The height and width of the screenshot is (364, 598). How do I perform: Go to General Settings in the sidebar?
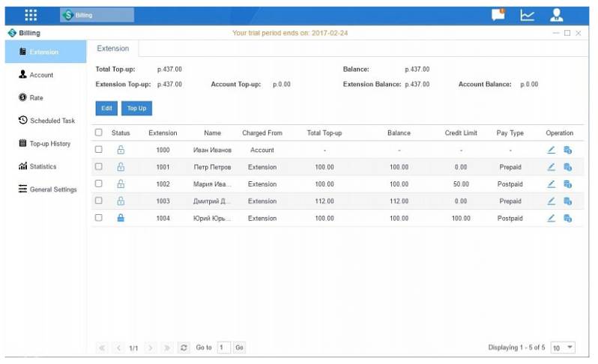point(48,189)
